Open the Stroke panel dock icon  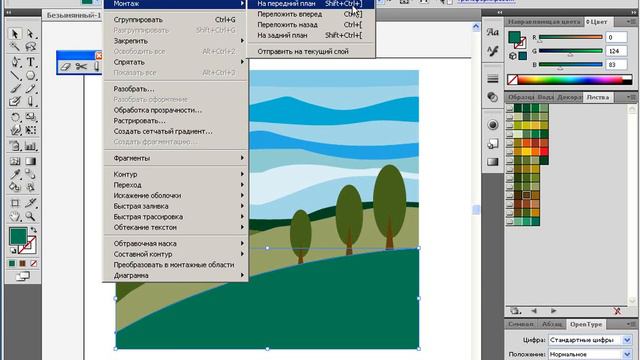pyautogui.click(x=493, y=78)
